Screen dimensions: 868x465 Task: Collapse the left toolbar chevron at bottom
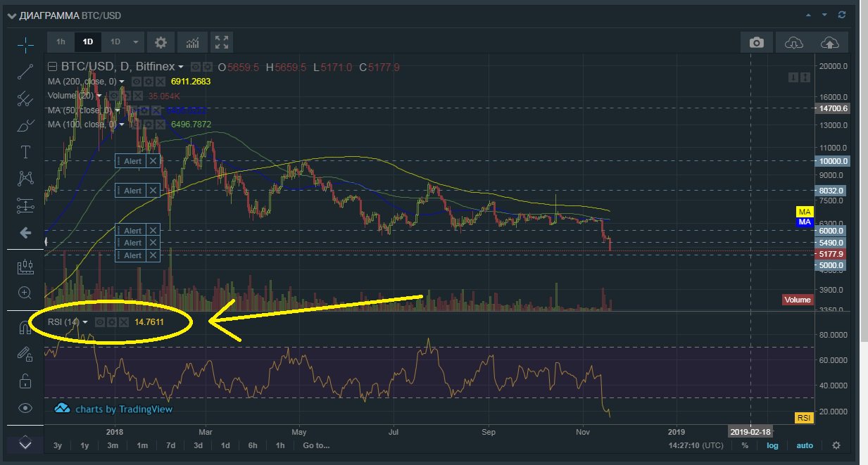pos(25,443)
